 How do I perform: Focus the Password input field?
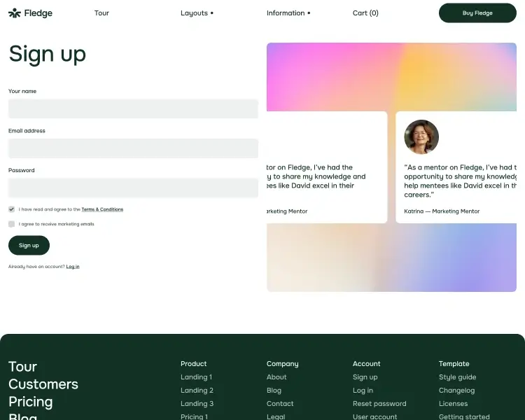point(133,188)
